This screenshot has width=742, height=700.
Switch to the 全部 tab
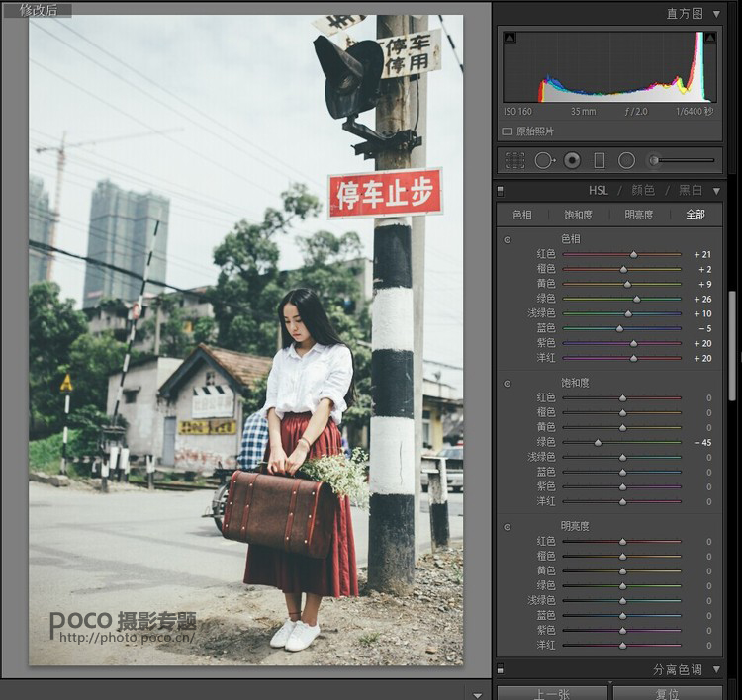[x=696, y=215]
